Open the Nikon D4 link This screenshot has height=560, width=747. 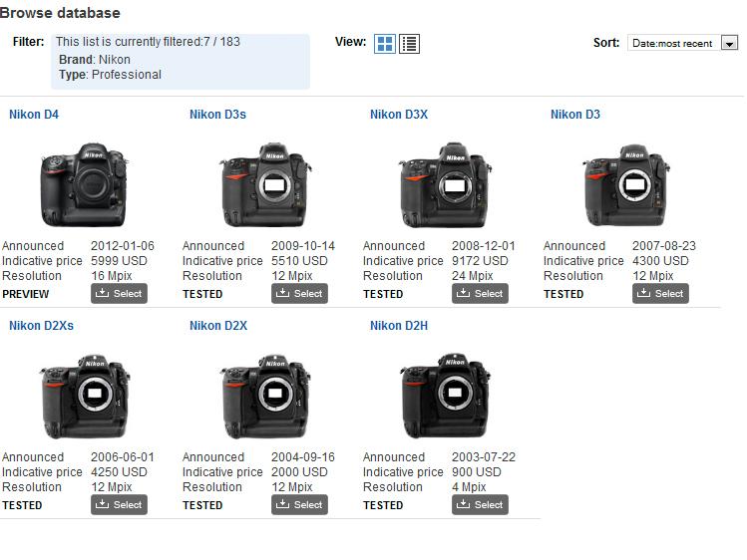(x=34, y=115)
